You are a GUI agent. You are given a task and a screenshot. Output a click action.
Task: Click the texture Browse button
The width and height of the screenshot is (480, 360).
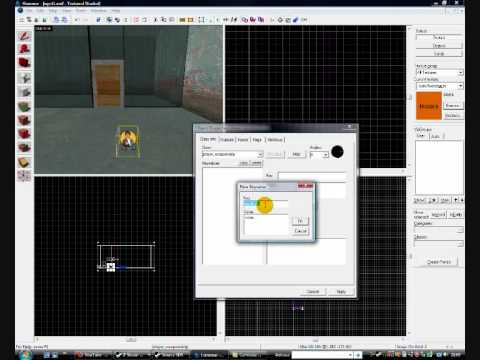(x=453, y=106)
